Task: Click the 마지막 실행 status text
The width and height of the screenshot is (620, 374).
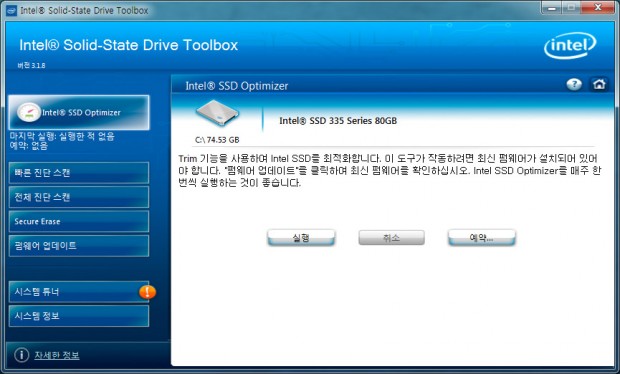Action: tap(62, 136)
